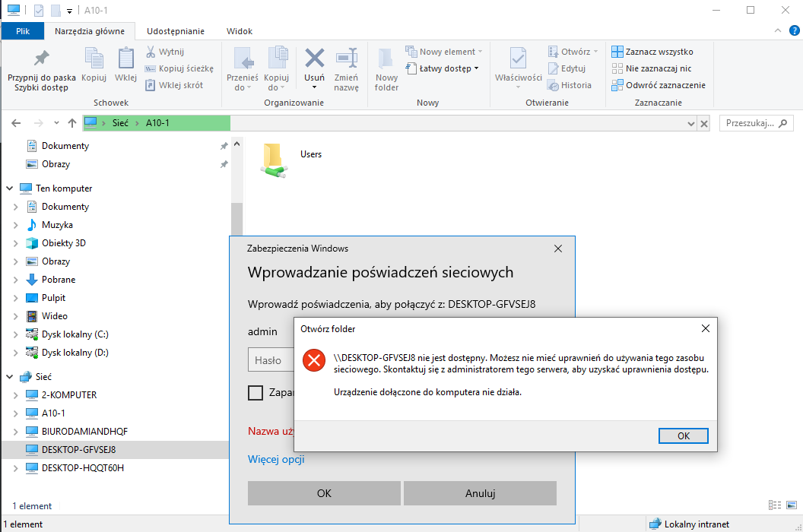Switch to Udostępnianie tab
Screen dimensions: 803x532
point(176,31)
